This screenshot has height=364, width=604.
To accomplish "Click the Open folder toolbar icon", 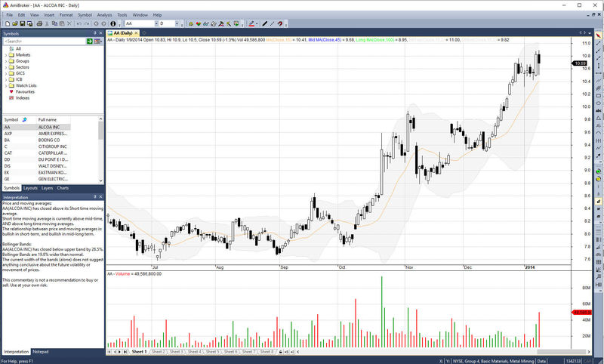I will 15,24.
